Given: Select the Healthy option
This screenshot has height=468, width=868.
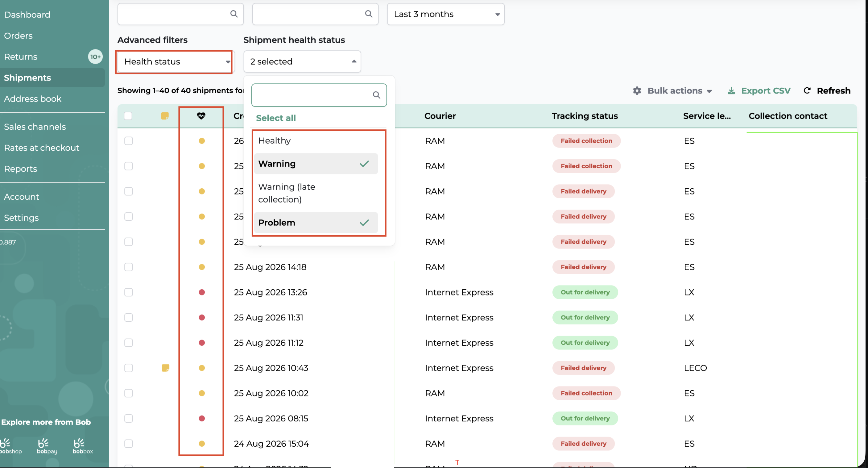Looking at the screenshot, I should [316, 140].
